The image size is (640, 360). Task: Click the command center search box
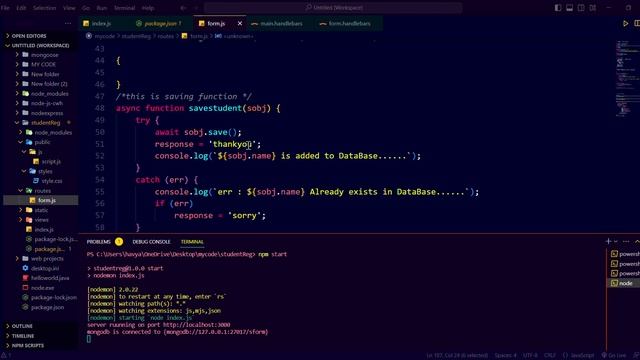(333, 7)
